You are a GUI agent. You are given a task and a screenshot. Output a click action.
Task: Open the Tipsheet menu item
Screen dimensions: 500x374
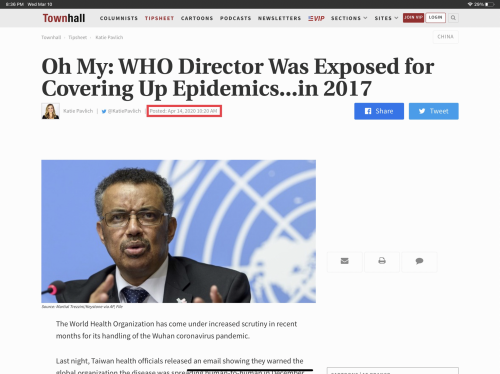click(159, 18)
